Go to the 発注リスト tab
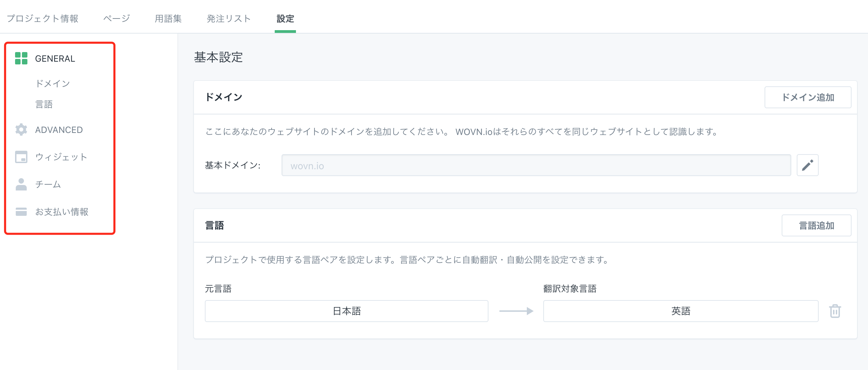 point(229,18)
